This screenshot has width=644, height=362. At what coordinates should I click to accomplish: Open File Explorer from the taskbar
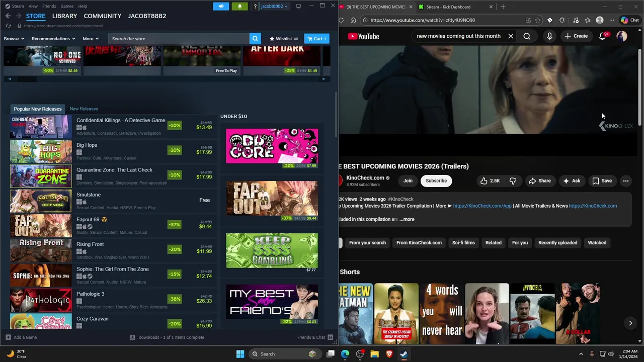point(374,354)
